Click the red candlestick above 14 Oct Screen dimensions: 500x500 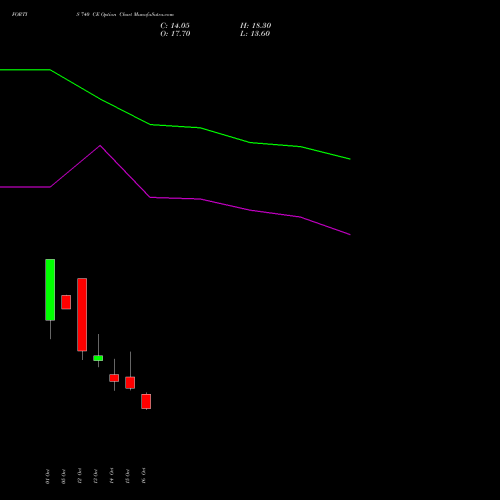click(x=114, y=378)
